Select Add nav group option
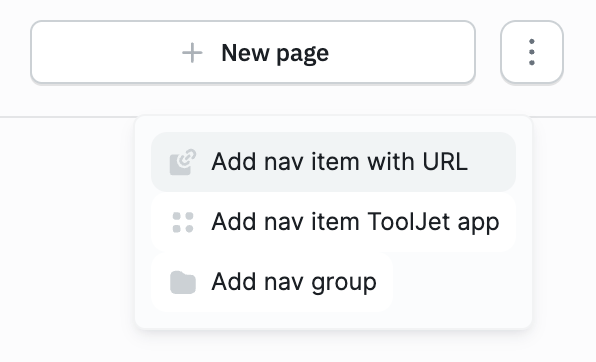596x362 pixels. pyautogui.click(x=272, y=282)
